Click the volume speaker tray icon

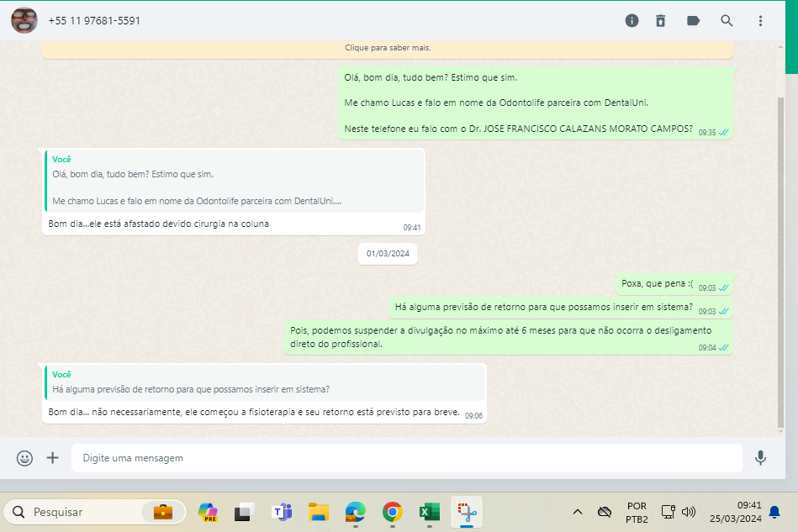pos(689,512)
